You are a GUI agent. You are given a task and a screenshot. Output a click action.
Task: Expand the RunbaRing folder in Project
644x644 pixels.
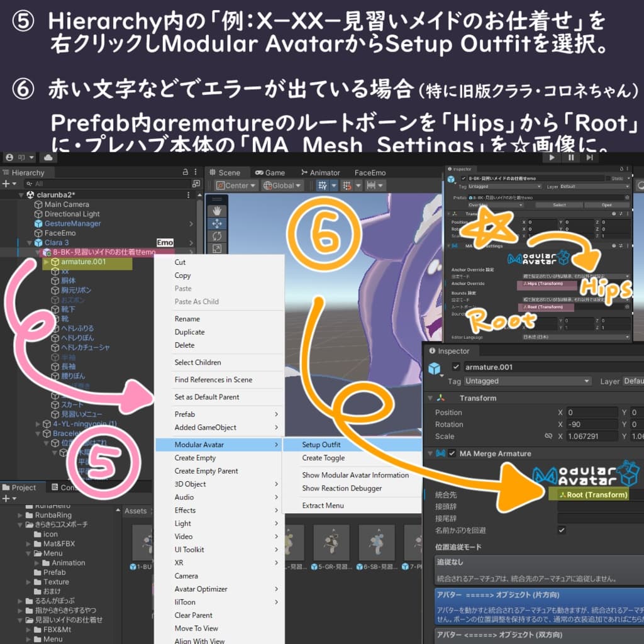point(19,515)
